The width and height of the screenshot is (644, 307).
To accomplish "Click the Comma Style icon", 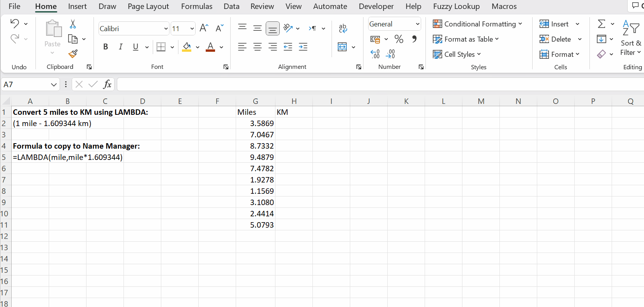I will pos(414,39).
